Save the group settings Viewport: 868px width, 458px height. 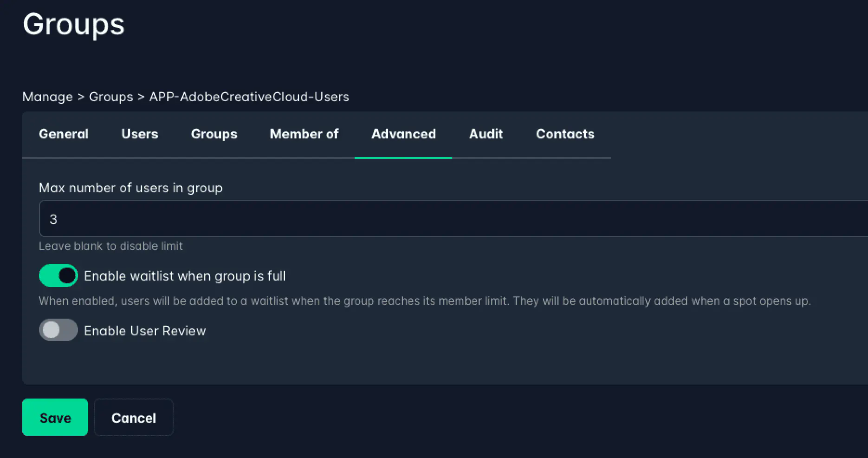[x=55, y=417]
